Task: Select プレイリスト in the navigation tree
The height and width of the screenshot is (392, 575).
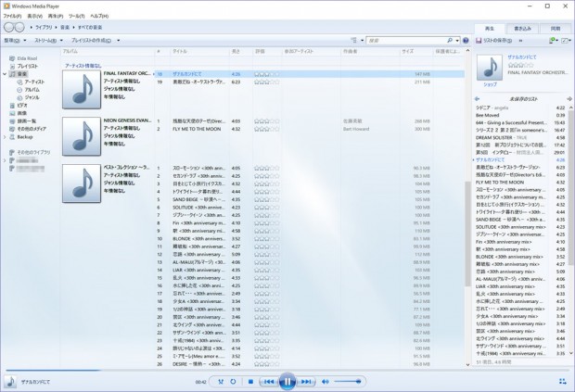Action: (28, 67)
